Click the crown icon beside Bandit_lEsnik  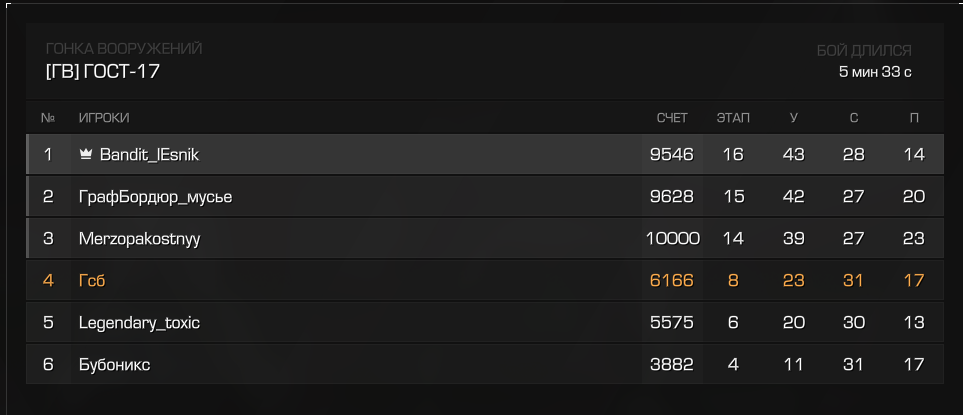tap(86, 155)
